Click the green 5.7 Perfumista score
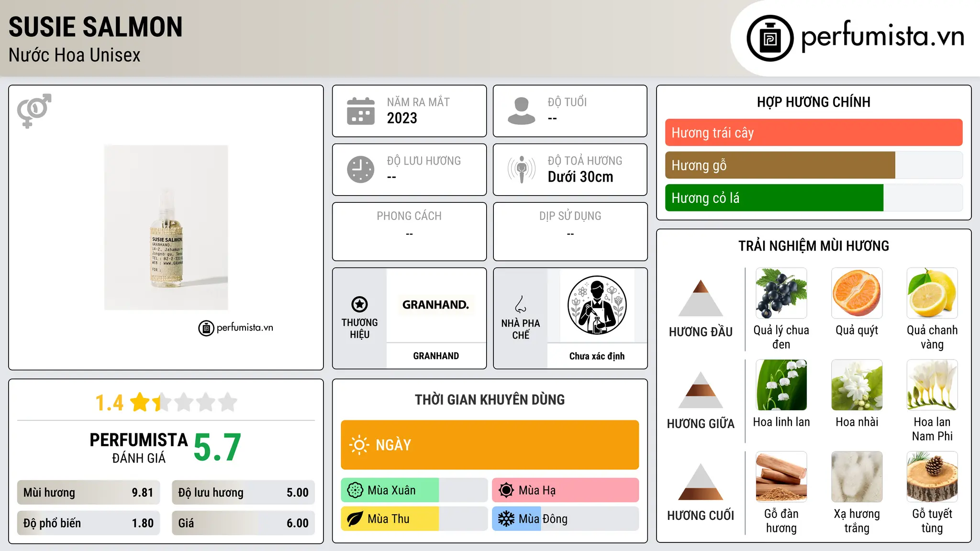 pos(217,447)
